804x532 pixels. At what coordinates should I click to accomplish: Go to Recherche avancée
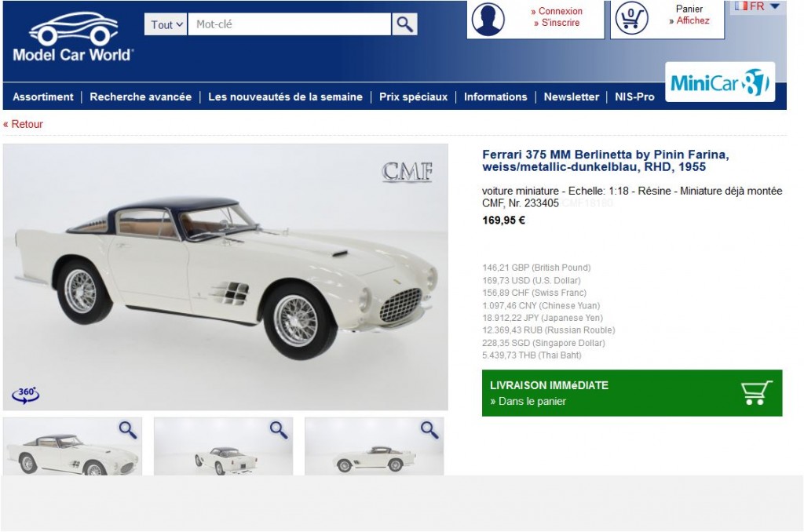[141, 97]
